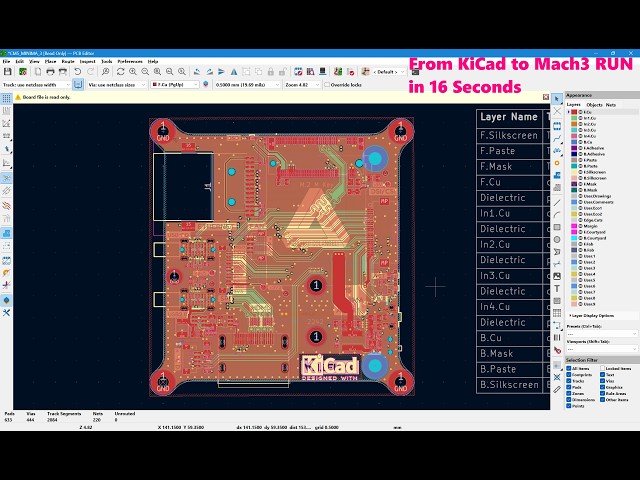Click the Plot icon beside Print
The image size is (640, 480).
click(x=63, y=72)
